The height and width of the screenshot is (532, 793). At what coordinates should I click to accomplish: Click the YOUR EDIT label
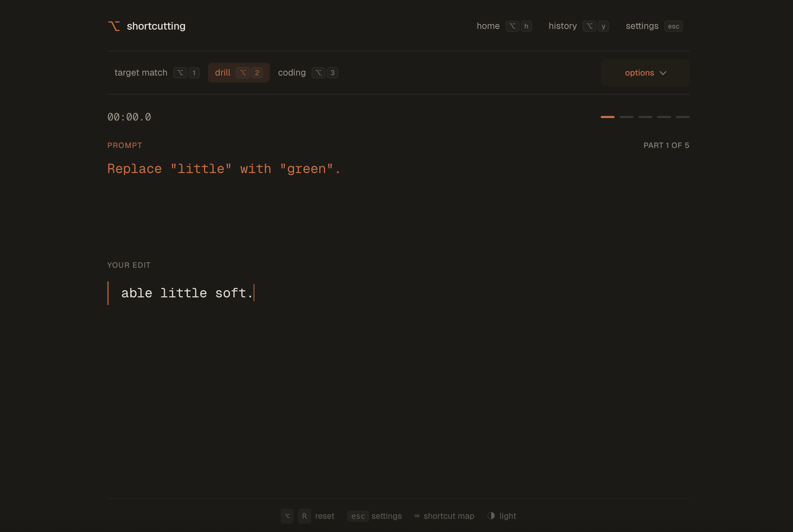(129, 265)
